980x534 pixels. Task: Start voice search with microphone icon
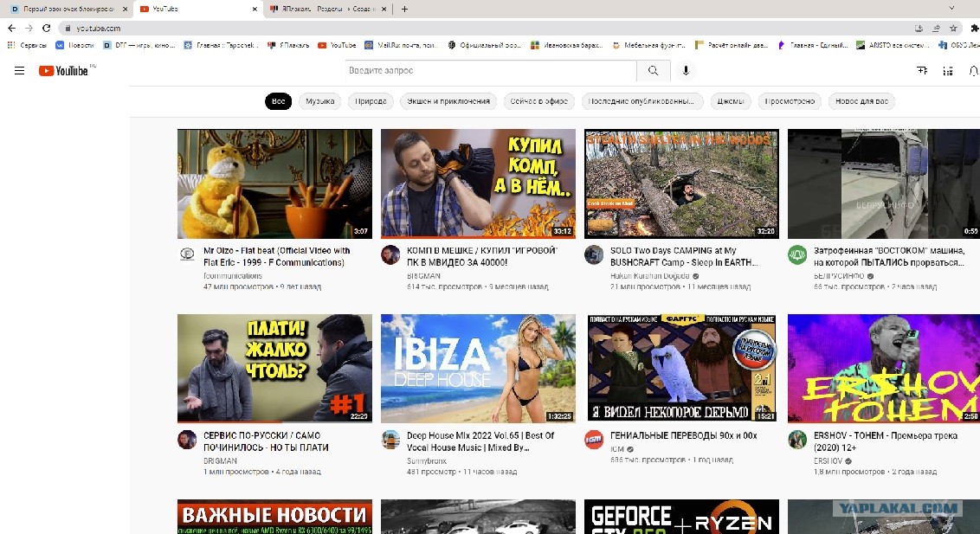pos(686,71)
